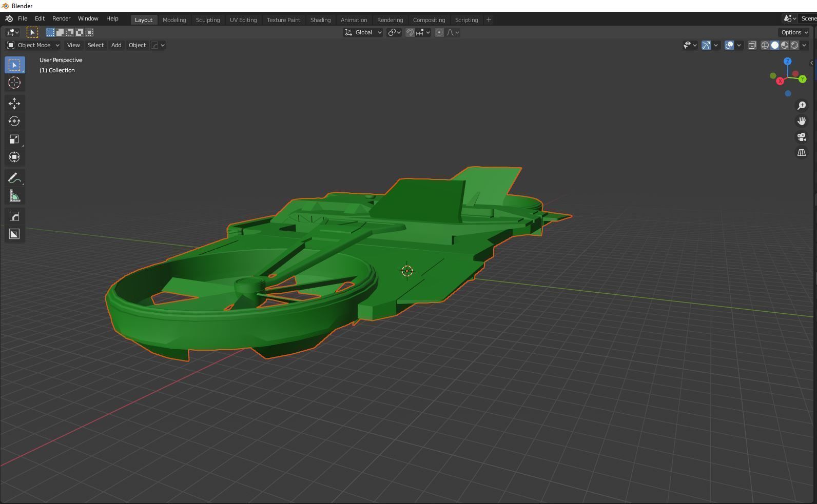
Task: Toggle viewport gizmos visibility
Action: (x=706, y=46)
